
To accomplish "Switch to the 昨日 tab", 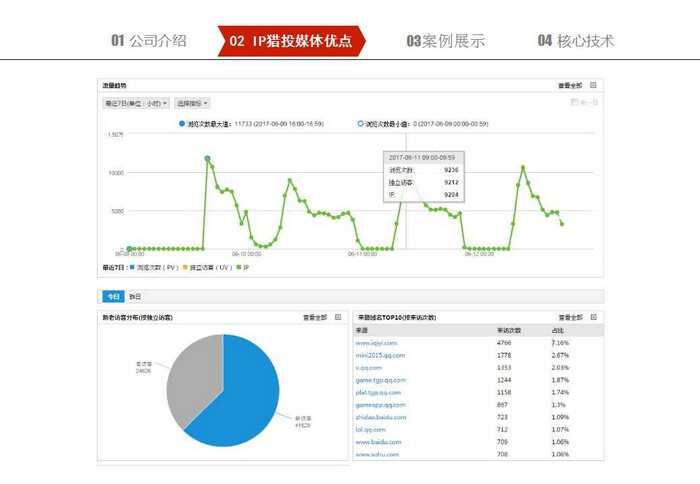I will coord(135,296).
